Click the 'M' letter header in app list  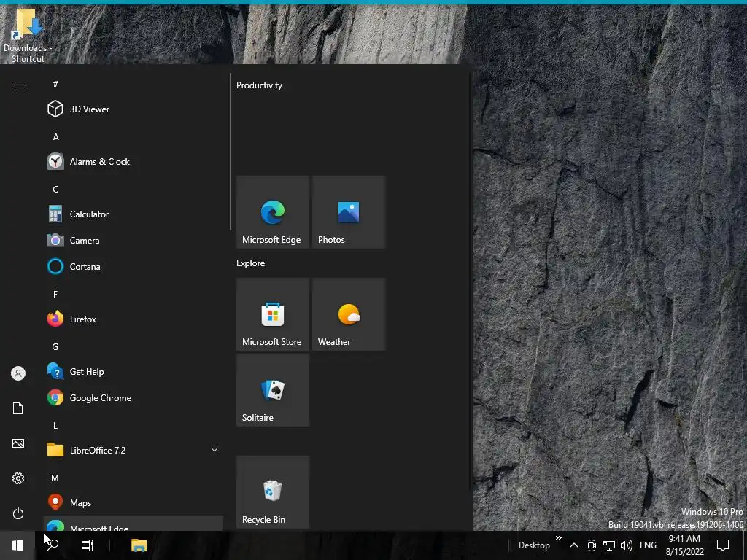(x=55, y=478)
